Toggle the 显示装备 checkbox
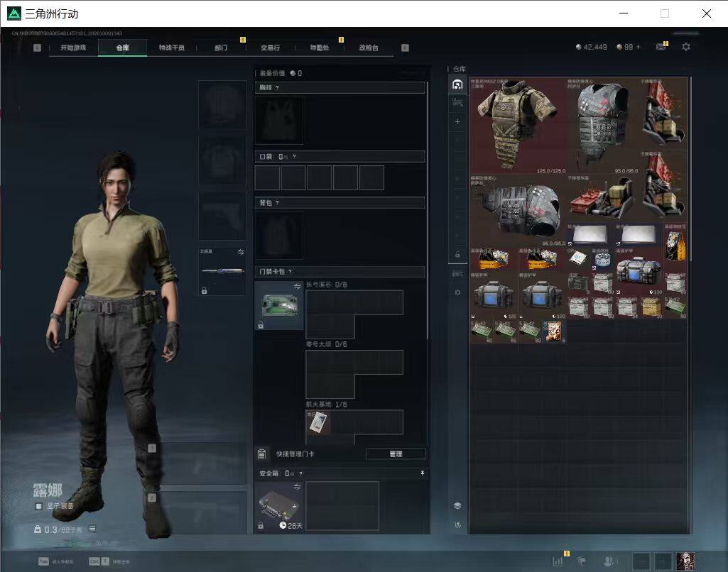Screen dimensions: 728x572 (x=38, y=506)
